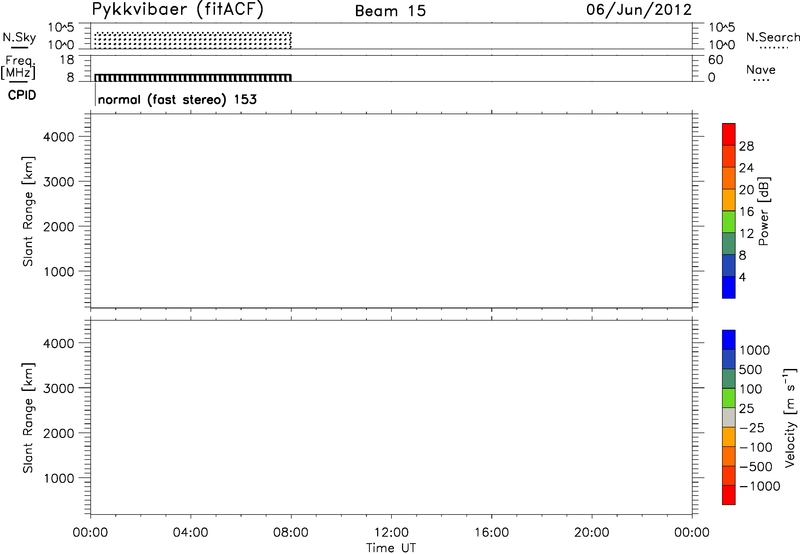Pick the top blue Velocity swatch above 1000
The width and height of the screenshot is (800, 554).
(x=729, y=340)
